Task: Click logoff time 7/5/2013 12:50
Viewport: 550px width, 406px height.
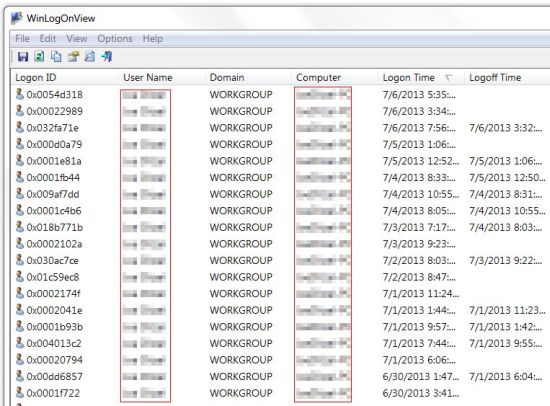Action: click(508, 178)
